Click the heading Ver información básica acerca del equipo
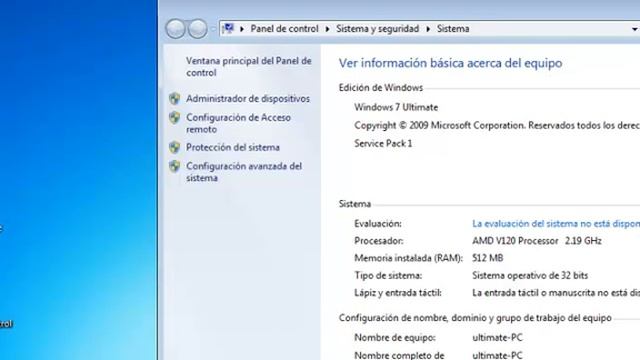The width and height of the screenshot is (640, 360). point(450,63)
